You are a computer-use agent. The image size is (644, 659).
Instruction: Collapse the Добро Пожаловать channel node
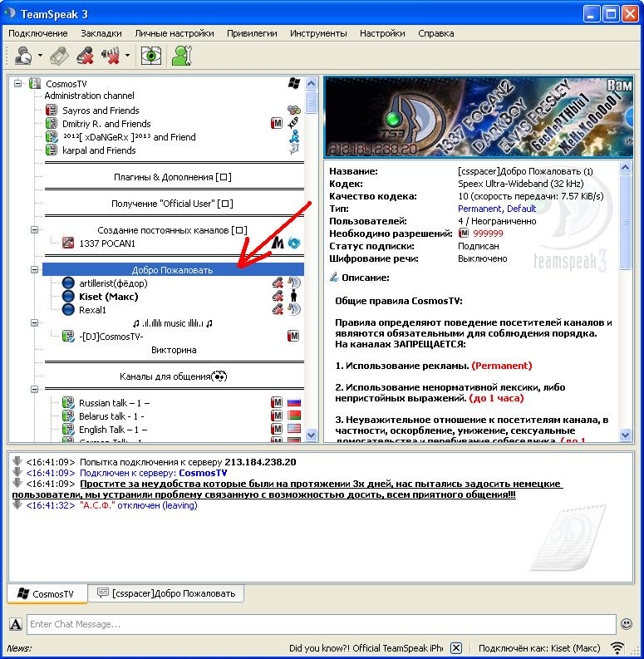pyautogui.click(x=34, y=269)
